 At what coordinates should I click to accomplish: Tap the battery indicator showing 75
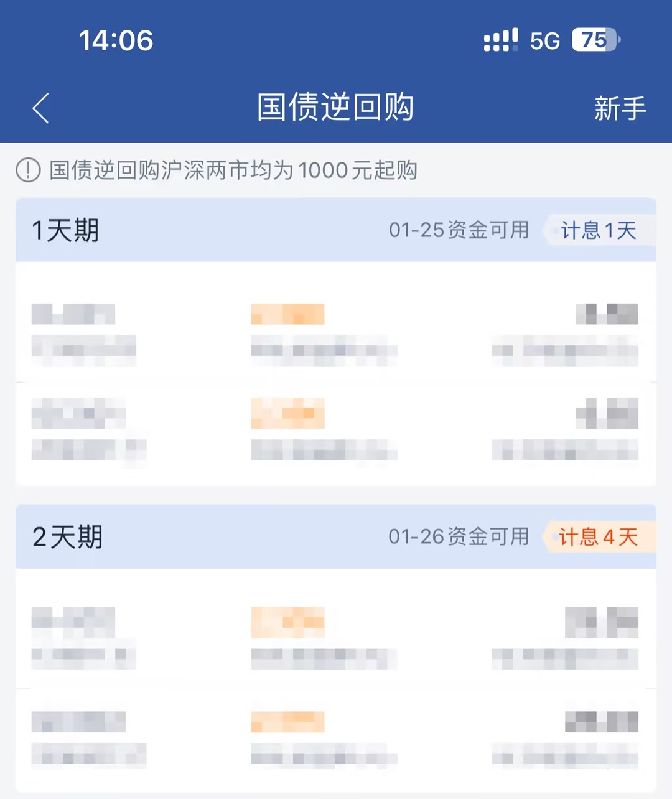(595, 40)
